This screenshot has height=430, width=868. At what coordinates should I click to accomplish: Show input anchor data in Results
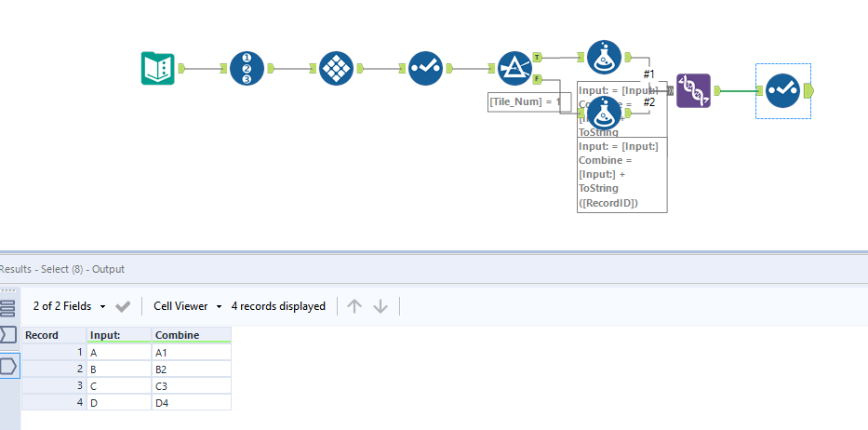7,335
